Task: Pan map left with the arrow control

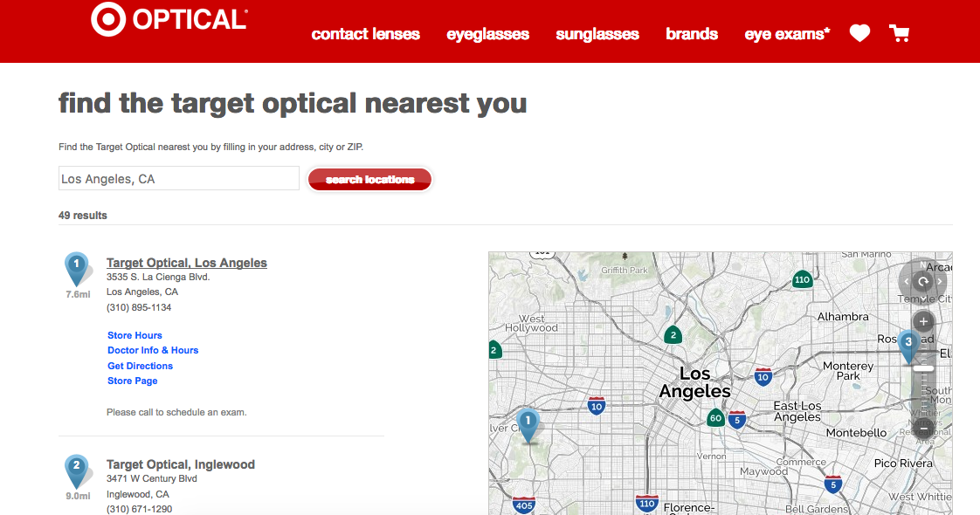Action: tap(907, 282)
